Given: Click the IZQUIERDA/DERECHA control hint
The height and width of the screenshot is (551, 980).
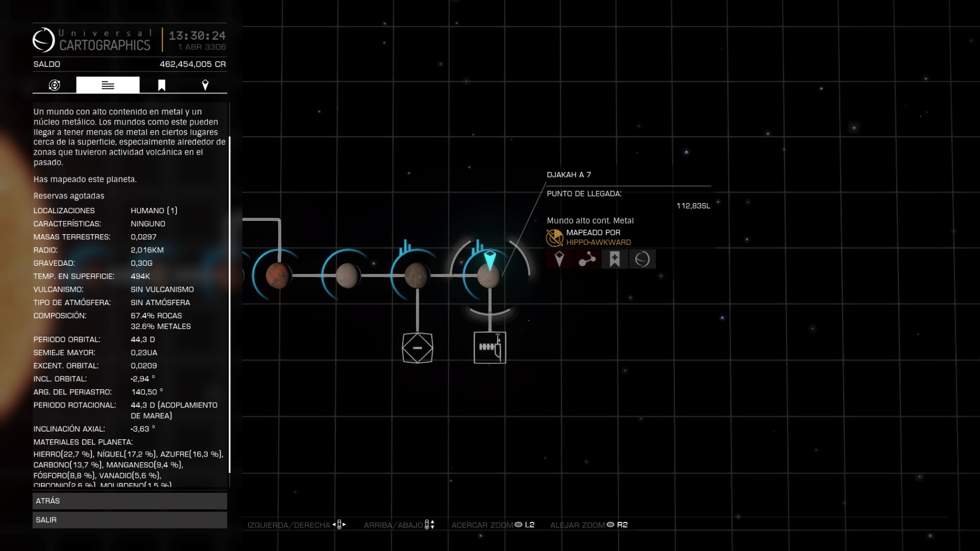Looking at the screenshot, I should point(297,525).
